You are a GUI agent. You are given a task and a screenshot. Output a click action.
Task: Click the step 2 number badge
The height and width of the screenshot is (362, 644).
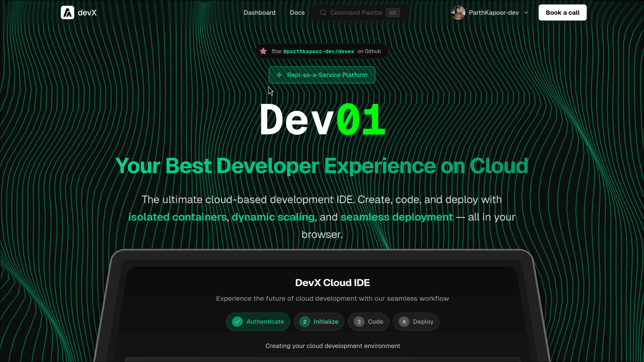coord(305,322)
